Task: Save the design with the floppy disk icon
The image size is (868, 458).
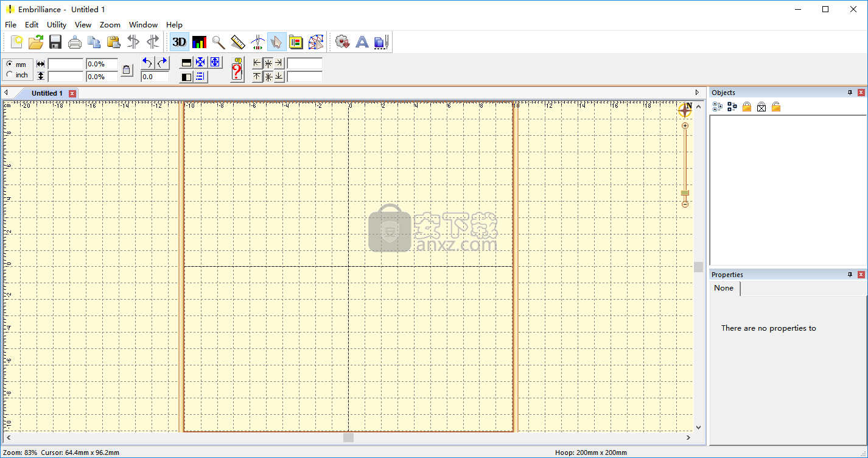Action: pyautogui.click(x=55, y=41)
